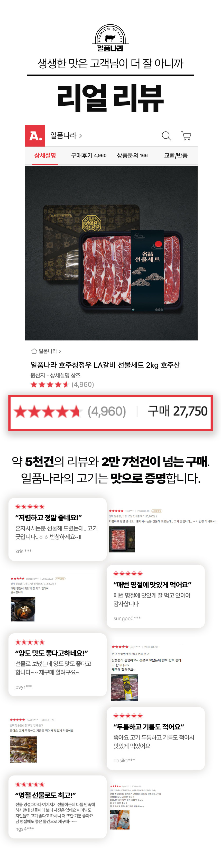Open the 상품문의 166 tab
Image resolution: width=221 pixels, height=868 pixels.
pos(132,155)
